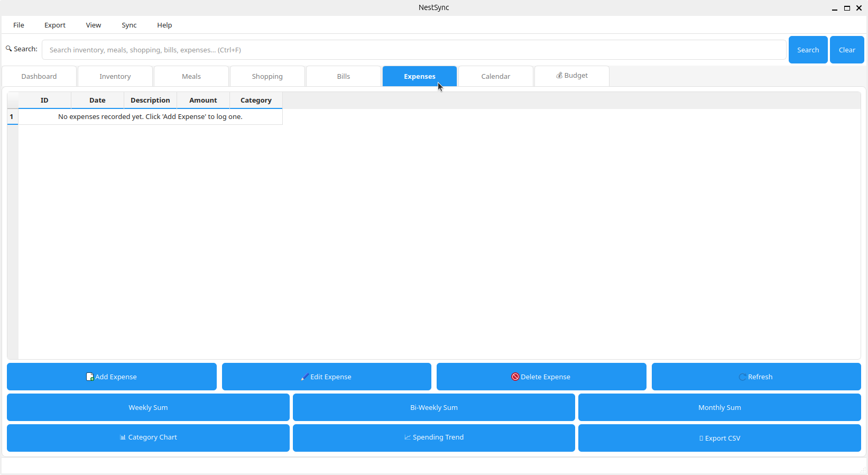Viewport: 868px width, 475px height.
Task: Switch to the Meals tab
Action: coord(191,76)
